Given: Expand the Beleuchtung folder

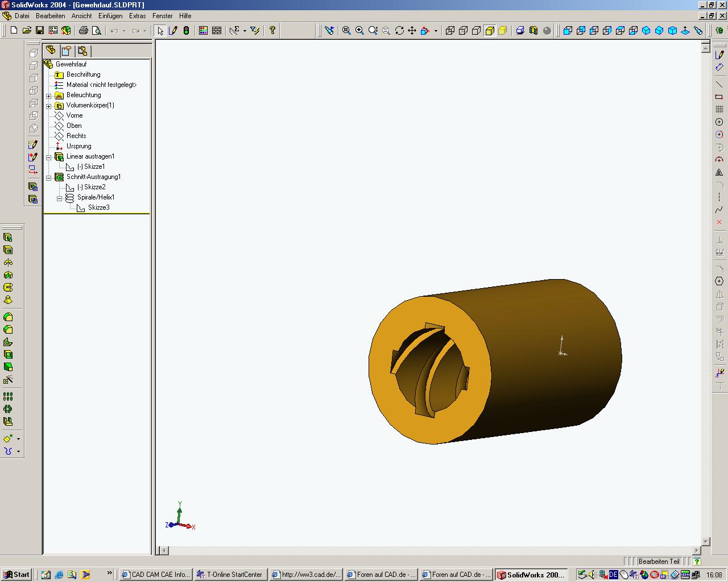Looking at the screenshot, I should coord(49,95).
